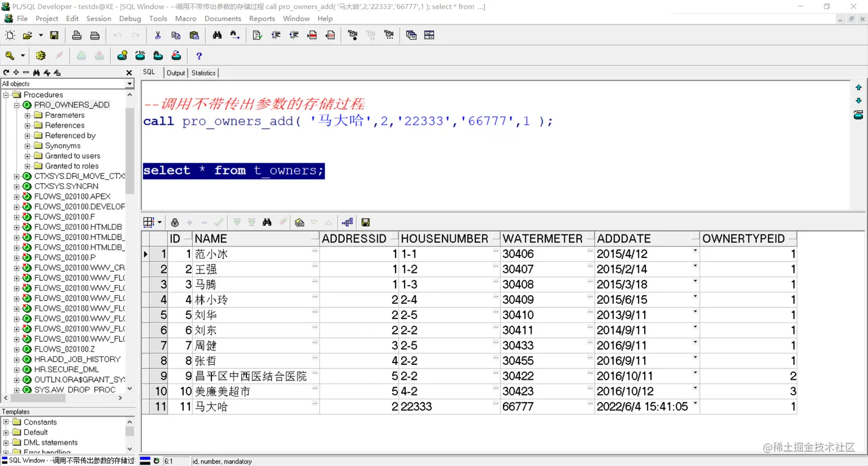Click the Explain plan toolbar icon
Image resolution: width=868 pixels, height=466 pixels.
[x=122, y=56]
